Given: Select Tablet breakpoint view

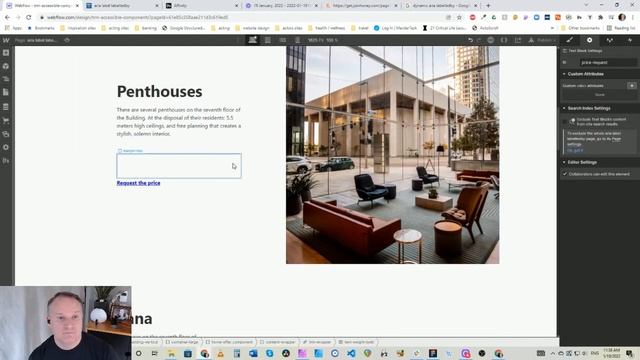Looking at the screenshot, I should pos(267,40).
